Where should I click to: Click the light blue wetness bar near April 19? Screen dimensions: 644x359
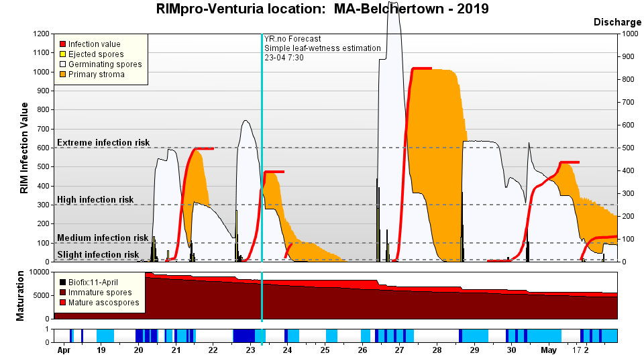tap(105, 336)
